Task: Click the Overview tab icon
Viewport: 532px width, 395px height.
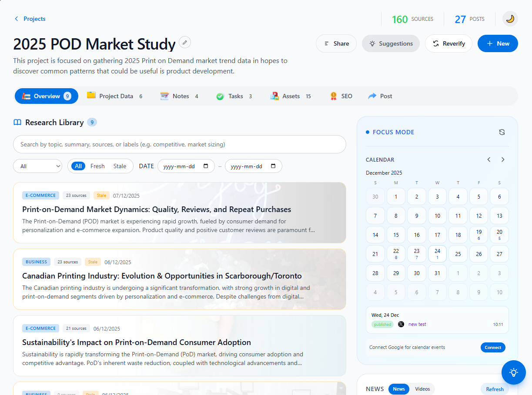Action: point(26,96)
